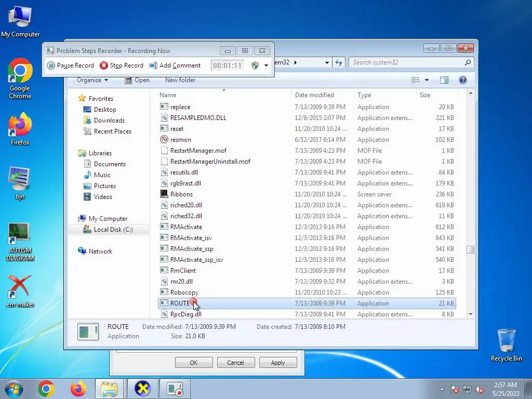Expand the view options dropdown arrow

[x=427, y=80]
